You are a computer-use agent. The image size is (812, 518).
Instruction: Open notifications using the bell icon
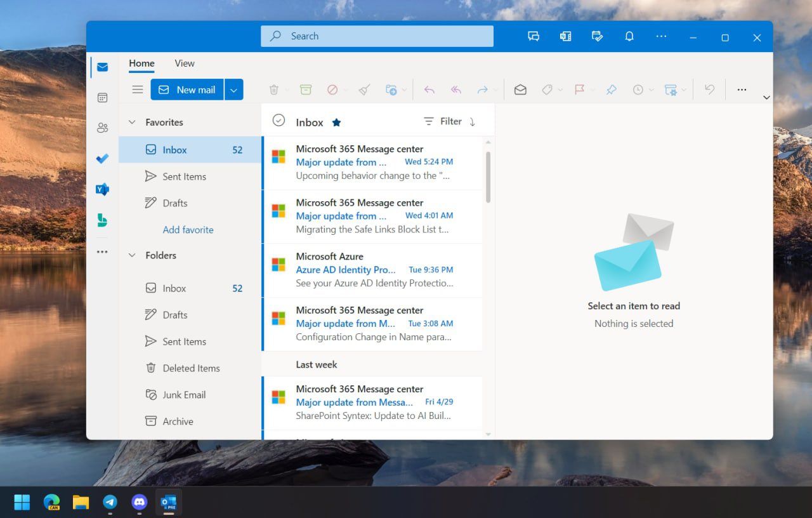tap(629, 36)
